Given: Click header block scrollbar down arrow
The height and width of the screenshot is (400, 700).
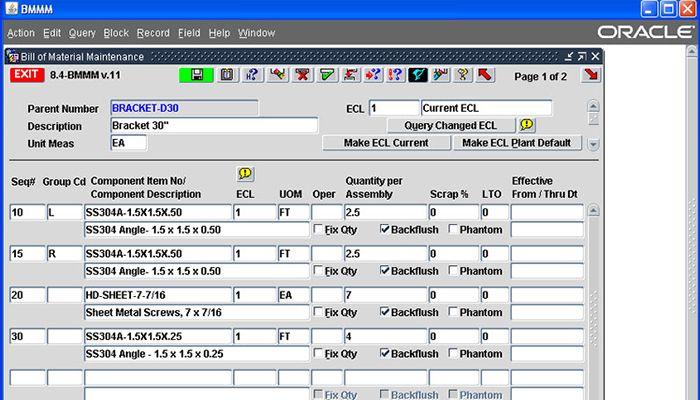Looking at the screenshot, I should (x=593, y=145).
